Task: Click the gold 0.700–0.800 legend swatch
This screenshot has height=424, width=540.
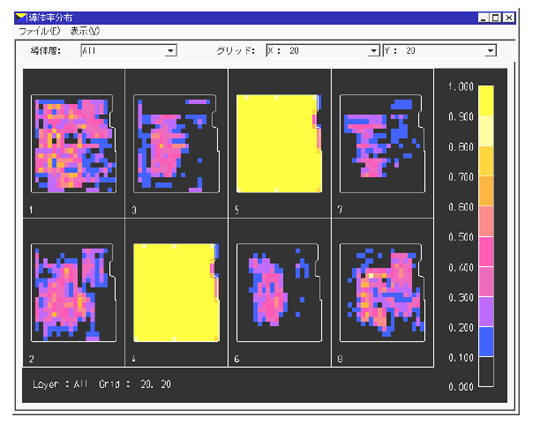Action: point(486,161)
